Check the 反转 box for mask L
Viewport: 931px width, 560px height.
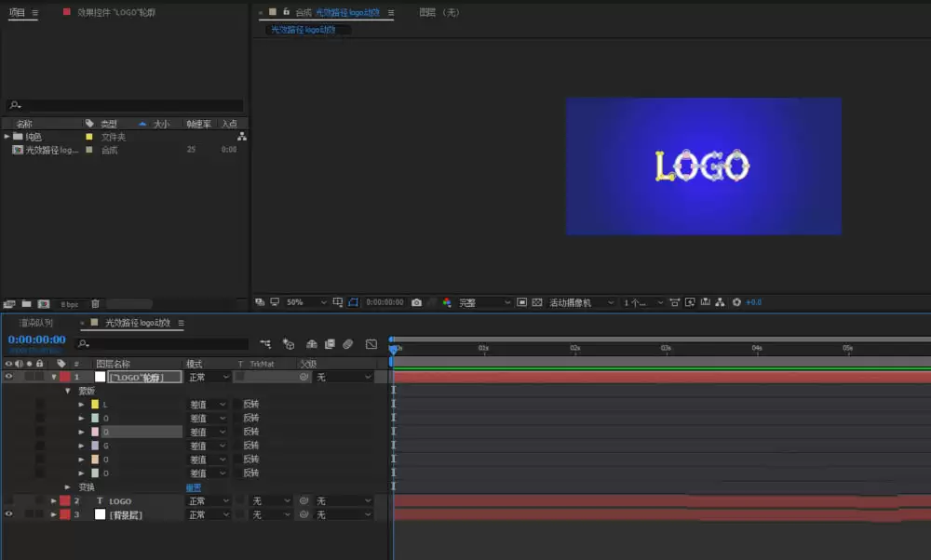pyautogui.click(x=238, y=404)
